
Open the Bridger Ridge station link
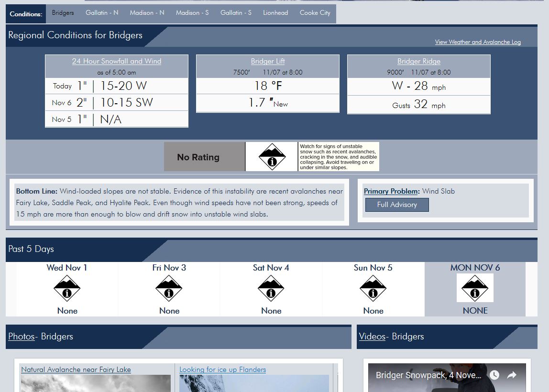pyautogui.click(x=419, y=61)
